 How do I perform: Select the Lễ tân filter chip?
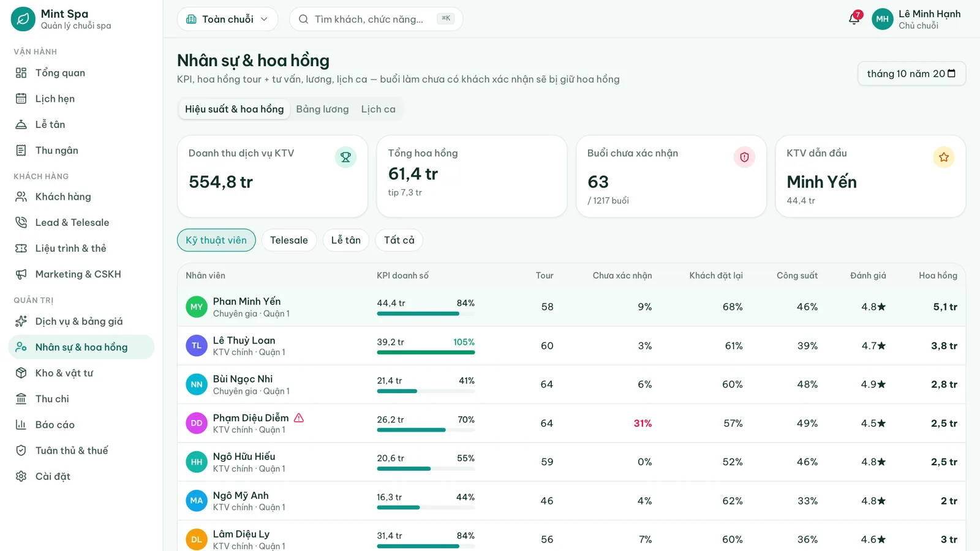[346, 240]
